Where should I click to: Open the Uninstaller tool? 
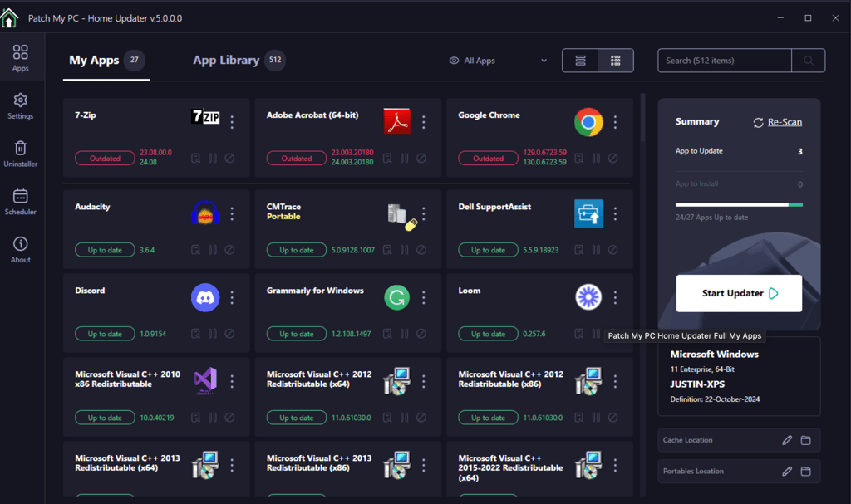21,154
